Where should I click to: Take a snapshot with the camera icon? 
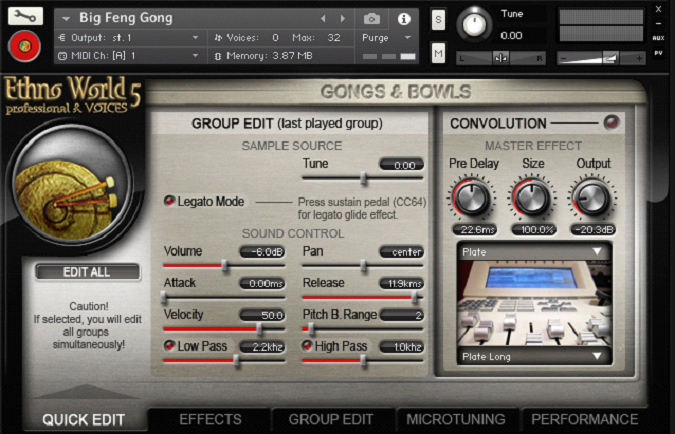[x=372, y=19]
